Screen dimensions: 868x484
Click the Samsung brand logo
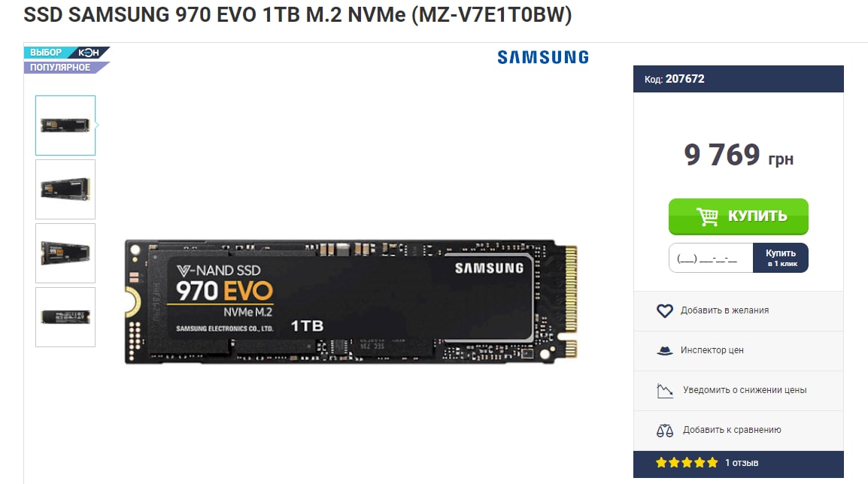[x=542, y=57]
